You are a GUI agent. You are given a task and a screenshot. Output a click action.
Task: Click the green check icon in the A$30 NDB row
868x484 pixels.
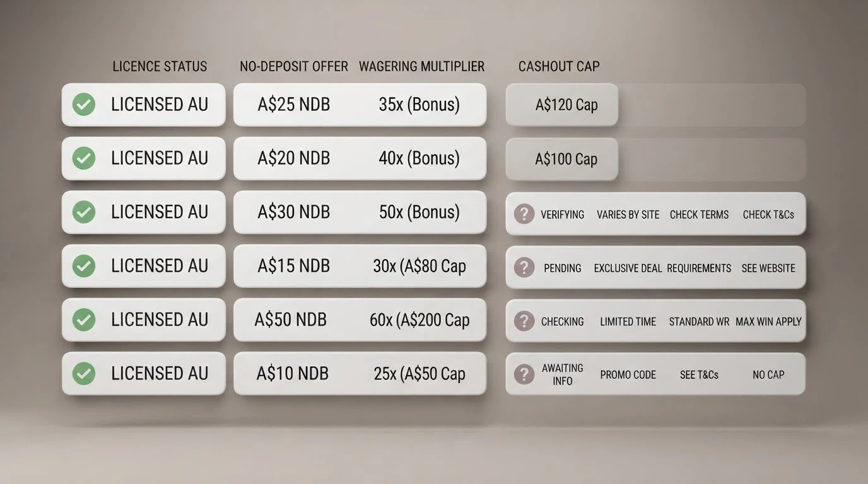[84, 212]
